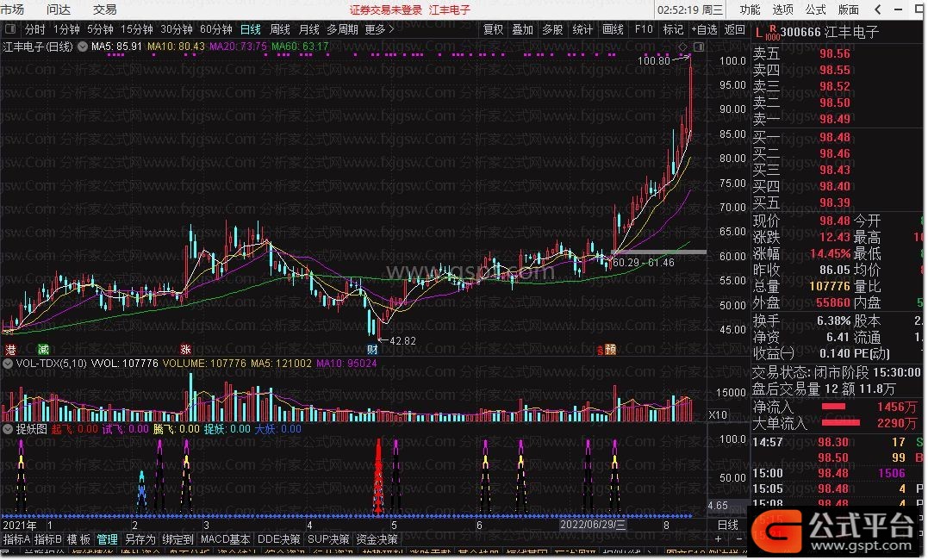Screen dimensions: 928x560
Task: Click the diamond icon at chart top-right
Action: click(x=683, y=47)
